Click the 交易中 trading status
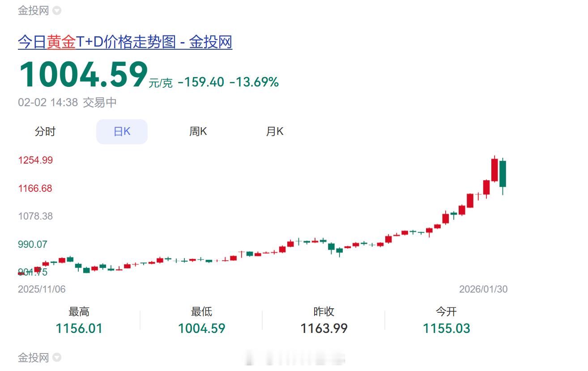This screenshot has height=371, width=588. coord(100,103)
